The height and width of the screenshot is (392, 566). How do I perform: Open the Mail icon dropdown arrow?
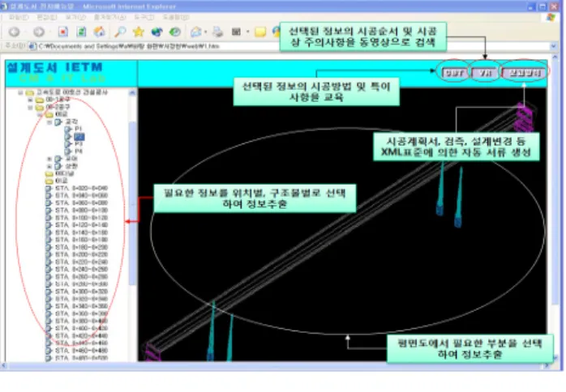(205, 32)
